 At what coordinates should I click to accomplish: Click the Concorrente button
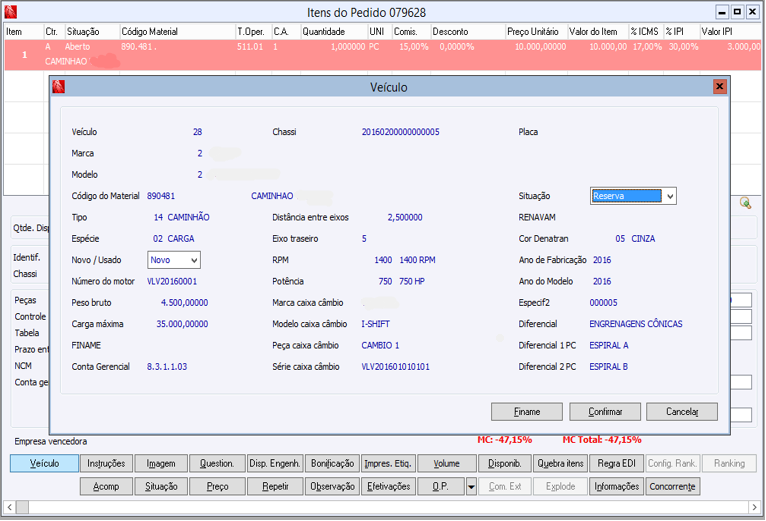click(x=672, y=487)
